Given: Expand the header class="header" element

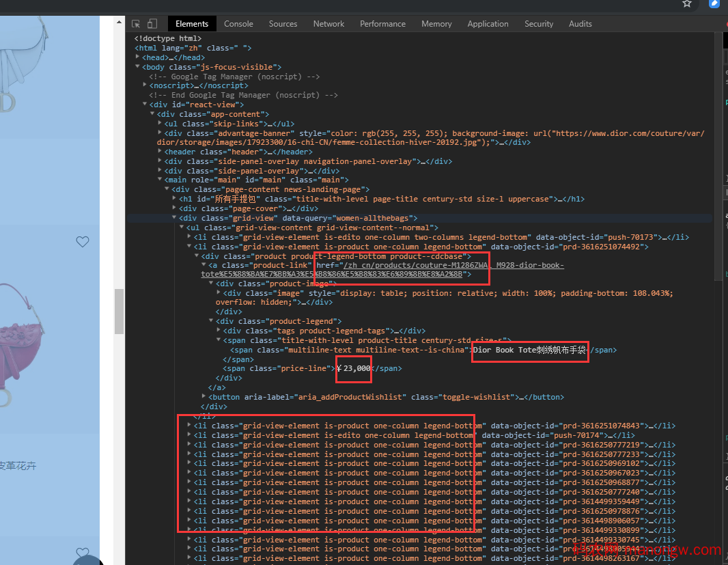Looking at the screenshot, I should pyautogui.click(x=160, y=152).
